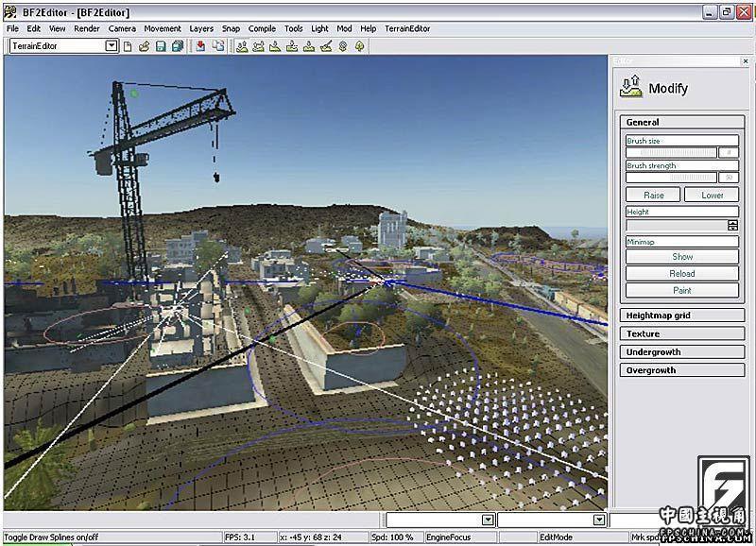
Task: Open the Compile menu
Action: click(263, 28)
